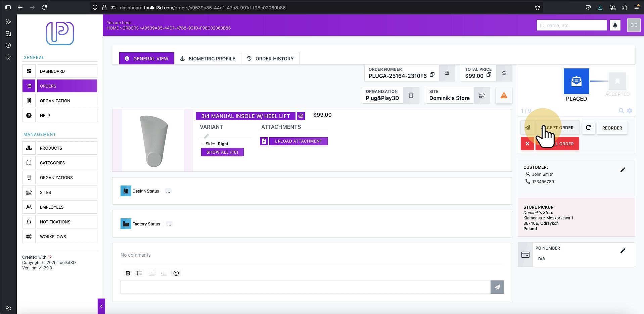
Task: Edit customer details with pencil icon
Action: [x=623, y=170]
